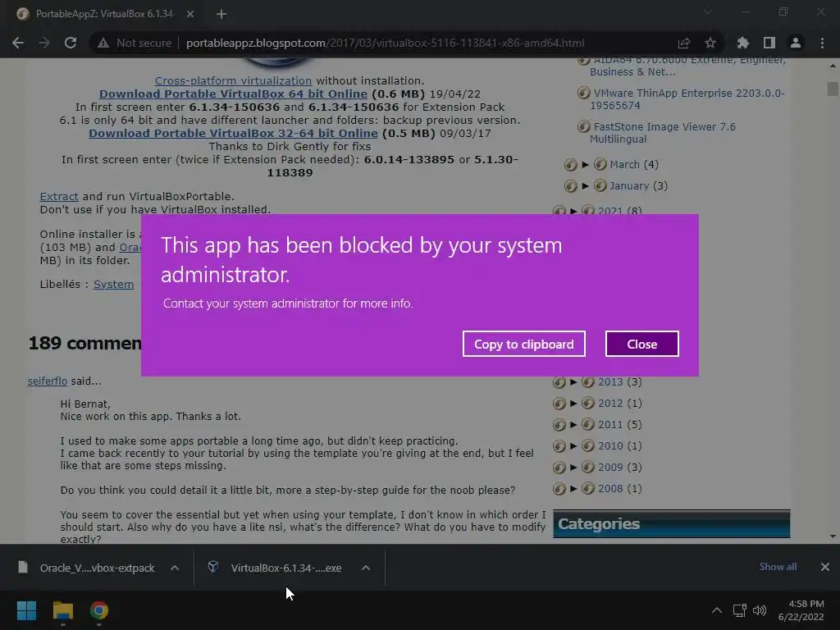This screenshot has height=630, width=840.
Task: Open seiferflo's profile link
Action: click(47, 381)
